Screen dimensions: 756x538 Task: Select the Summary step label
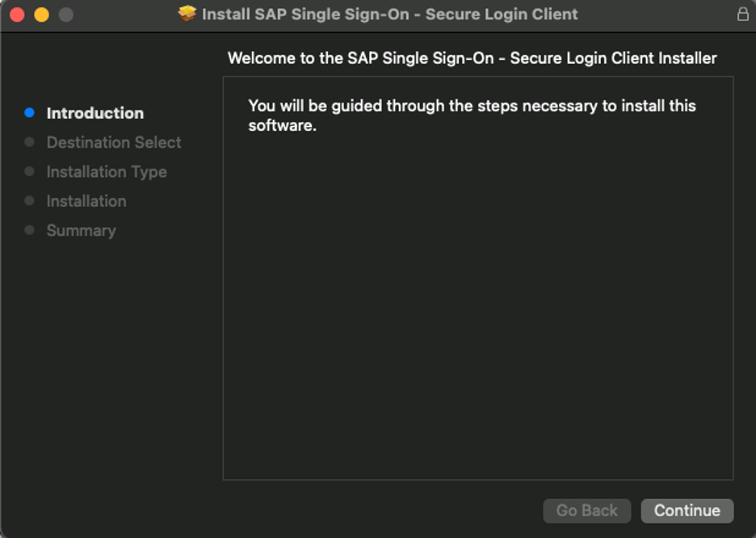[x=81, y=230]
